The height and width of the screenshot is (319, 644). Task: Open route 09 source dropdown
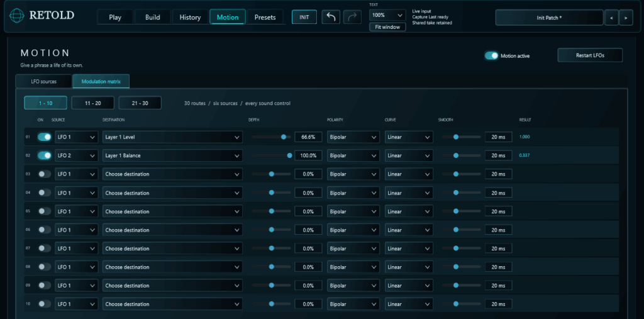(76, 285)
